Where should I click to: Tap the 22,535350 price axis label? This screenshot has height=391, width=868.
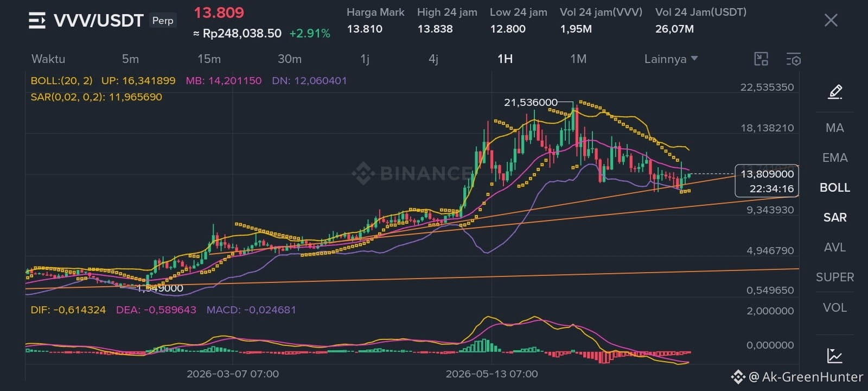(x=767, y=87)
